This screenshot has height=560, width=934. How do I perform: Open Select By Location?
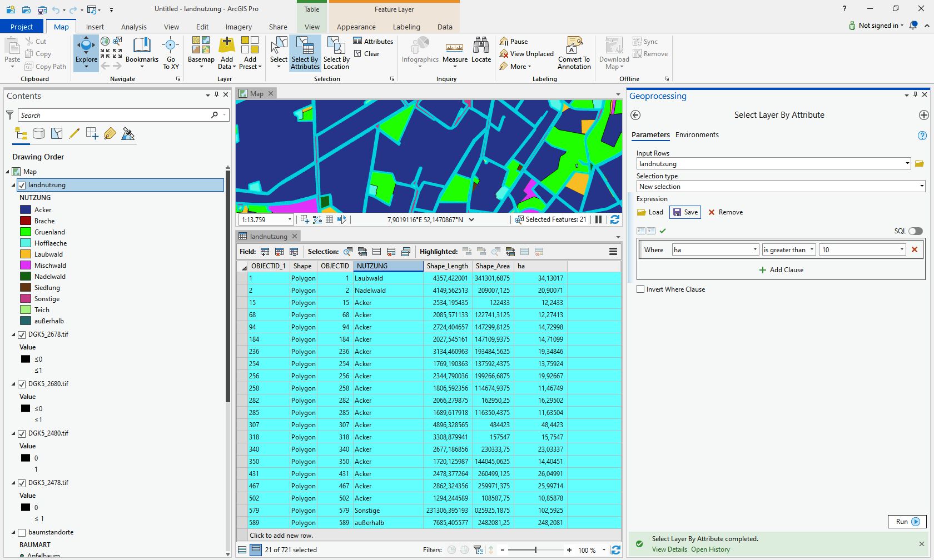coord(336,53)
